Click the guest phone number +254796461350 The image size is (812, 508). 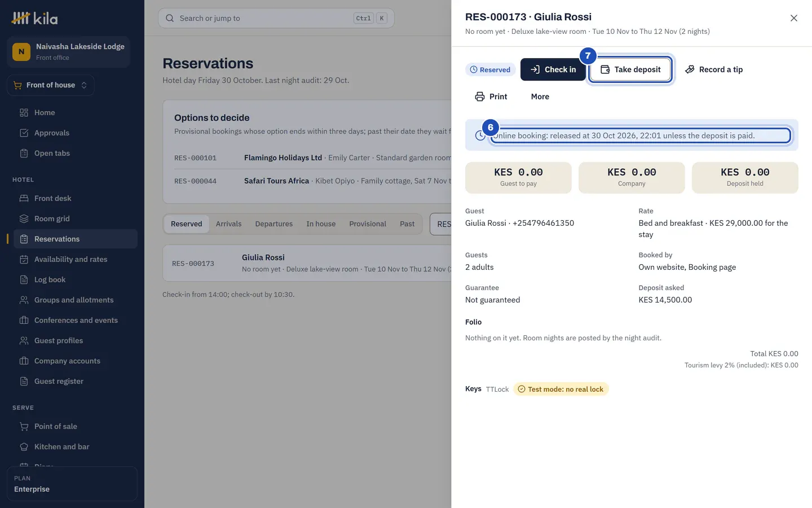coord(543,223)
